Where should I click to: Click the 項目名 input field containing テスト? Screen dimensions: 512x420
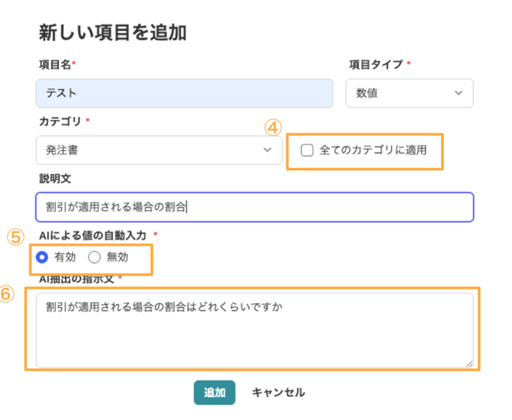(184, 93)
